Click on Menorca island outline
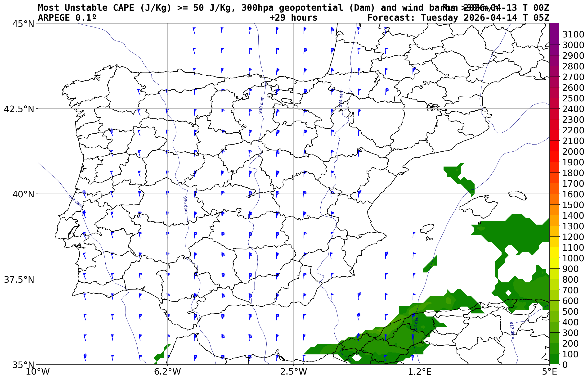 pos(517,195)
